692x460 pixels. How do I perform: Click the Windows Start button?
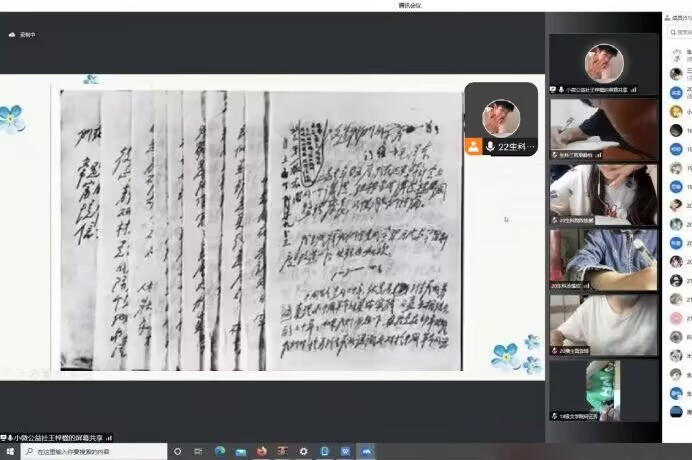[8, 452]
